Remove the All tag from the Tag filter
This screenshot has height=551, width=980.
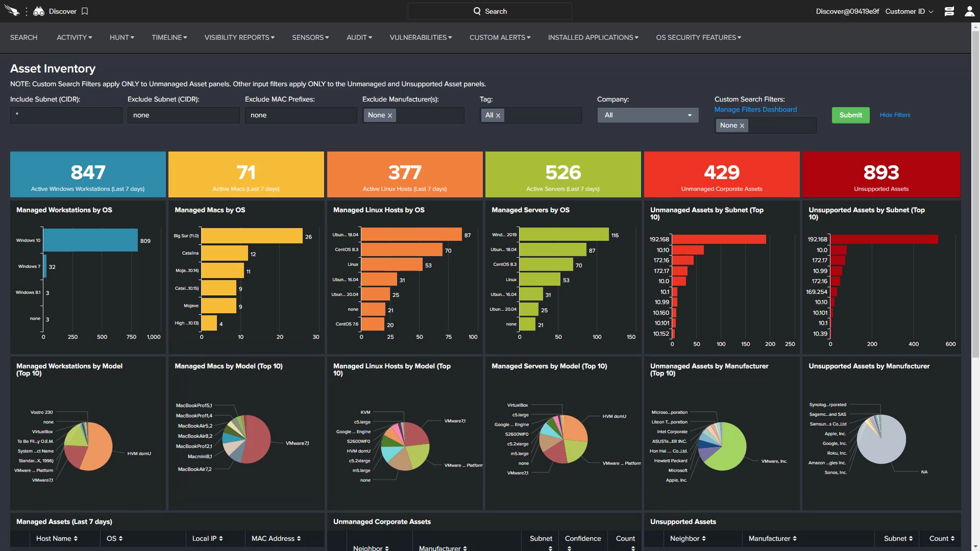(x=499, y=115)
